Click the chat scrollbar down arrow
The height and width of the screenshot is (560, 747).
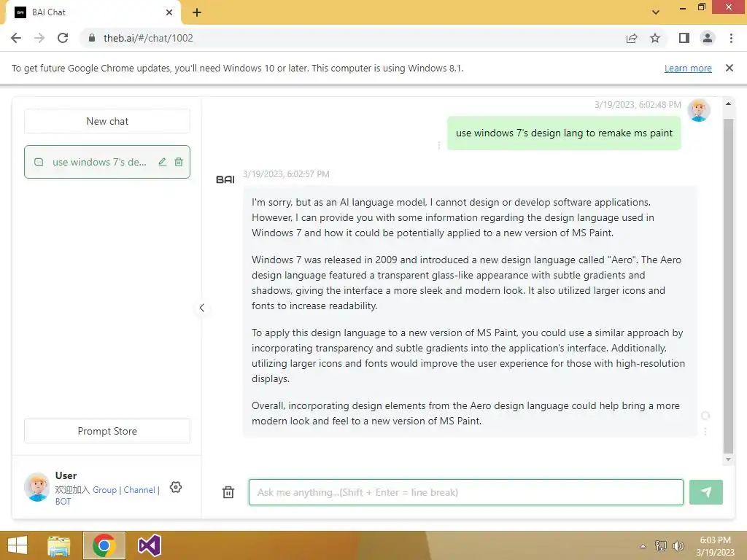point(728,459)
